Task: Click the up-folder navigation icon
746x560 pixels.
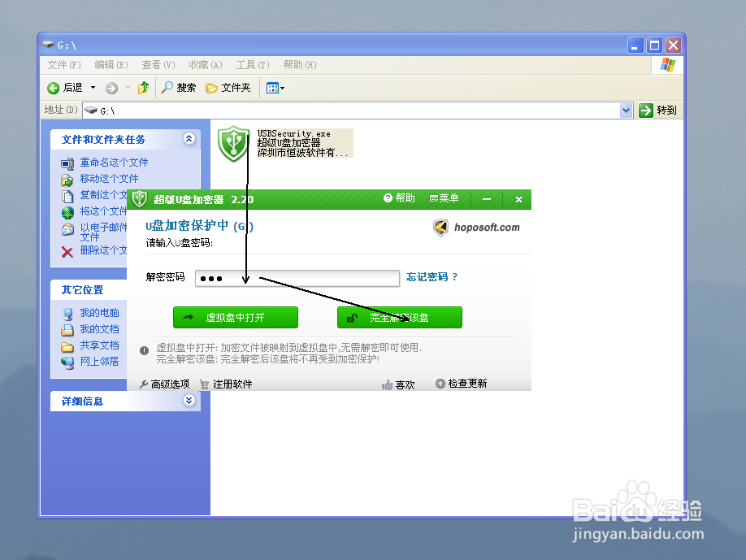Action: [143, 88]
